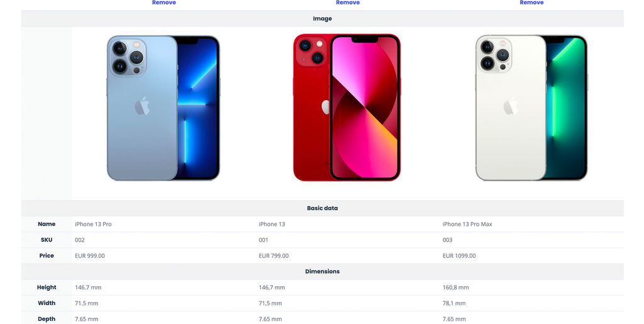Click the Width row label
This screenshot has width=644, height=324.
(47, 303)
